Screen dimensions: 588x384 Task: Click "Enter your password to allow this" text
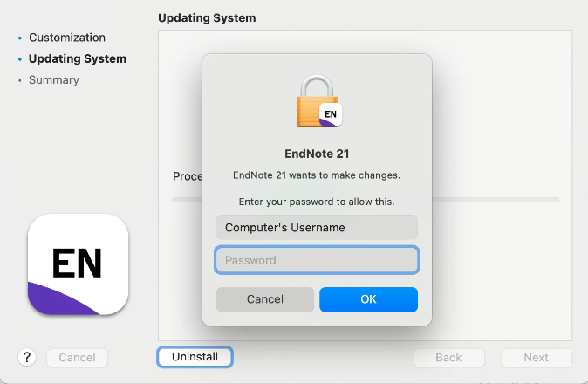pos(317,202)
